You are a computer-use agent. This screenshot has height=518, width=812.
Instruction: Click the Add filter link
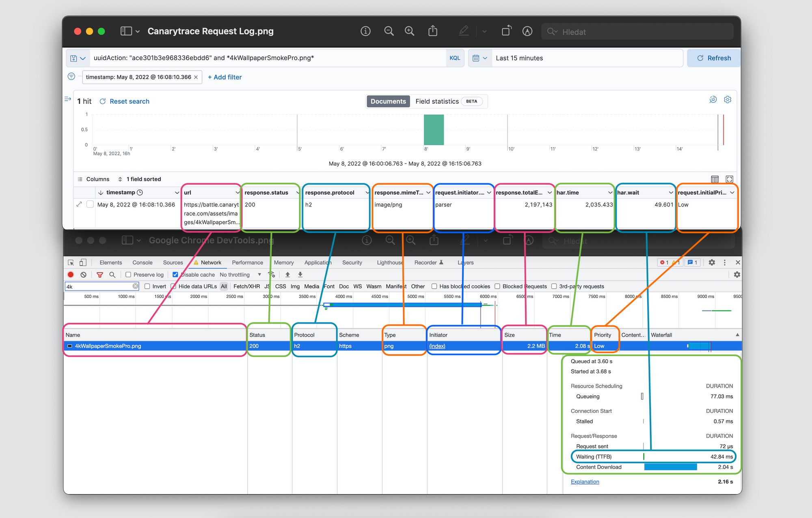(225, 77)
